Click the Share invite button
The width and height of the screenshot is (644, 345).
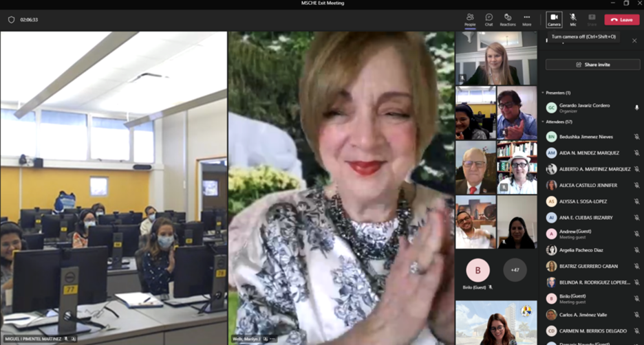pos(592,65)
